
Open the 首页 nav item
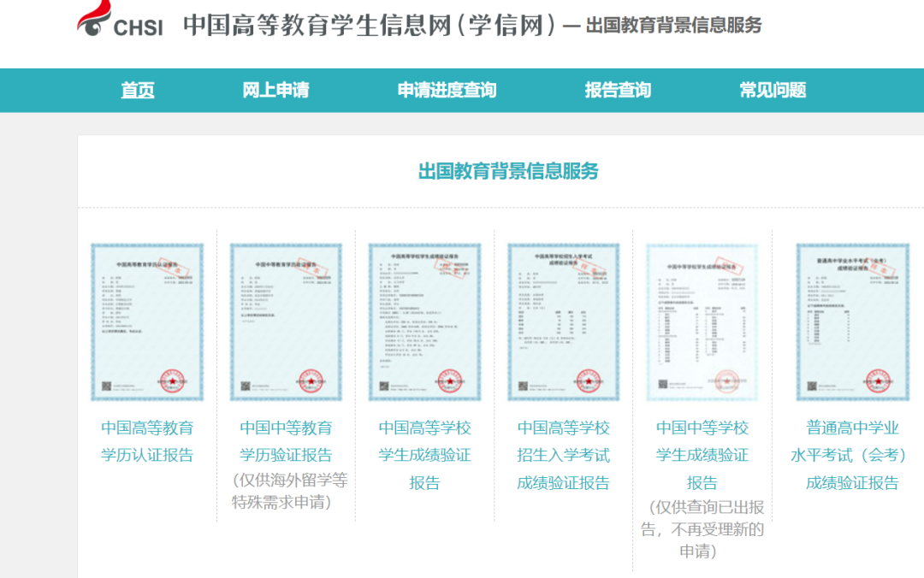(x=137, y=90)
